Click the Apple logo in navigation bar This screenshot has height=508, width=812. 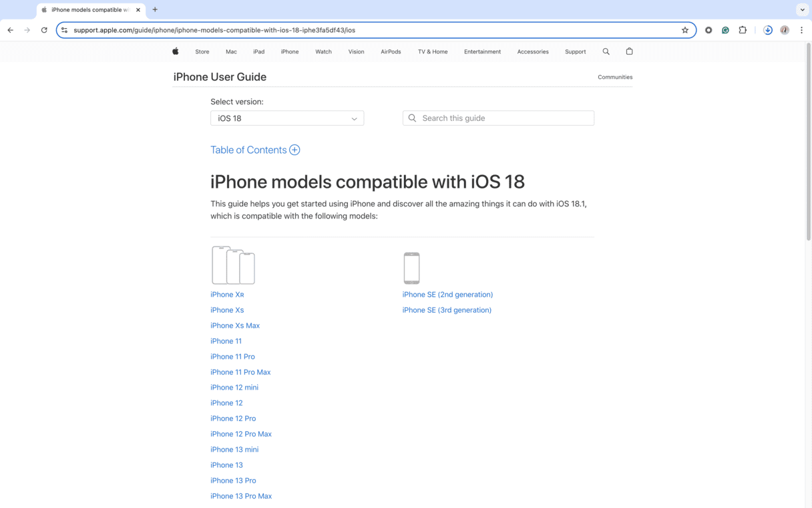[176, 51]
